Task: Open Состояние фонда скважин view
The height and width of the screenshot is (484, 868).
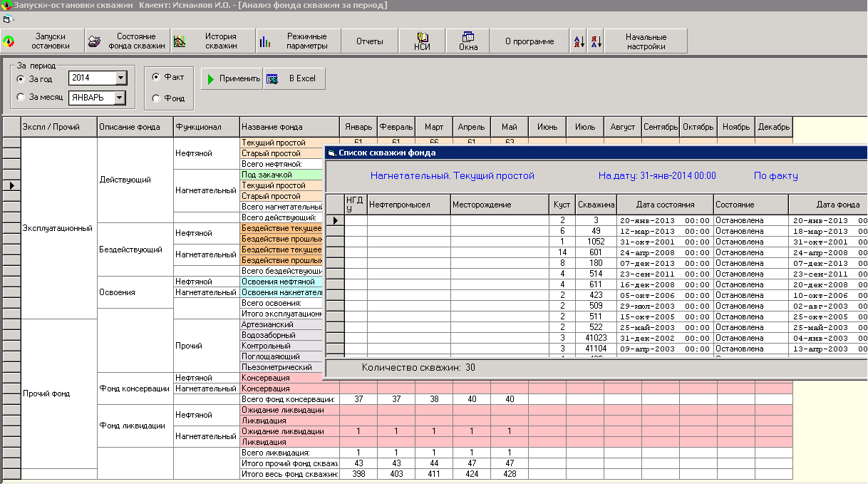Action: tap(128, 41)
